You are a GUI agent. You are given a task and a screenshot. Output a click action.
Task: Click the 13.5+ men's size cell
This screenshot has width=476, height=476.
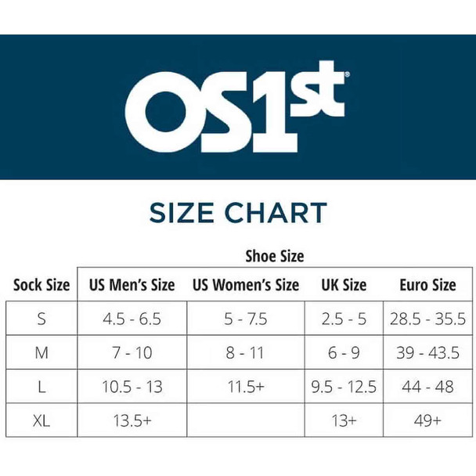pos(132,420)
